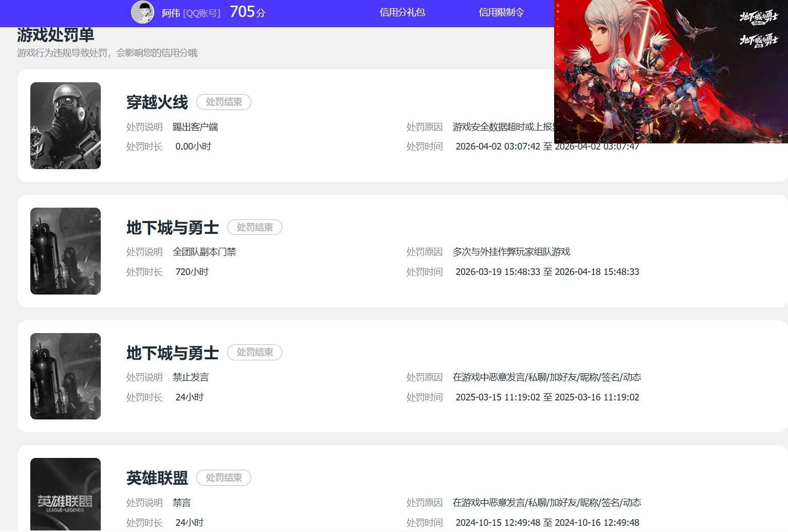Click 处罚结束 badge beside 英雄联盟
788x532 pixels.
pyautogui.click(x=224, y=478)
